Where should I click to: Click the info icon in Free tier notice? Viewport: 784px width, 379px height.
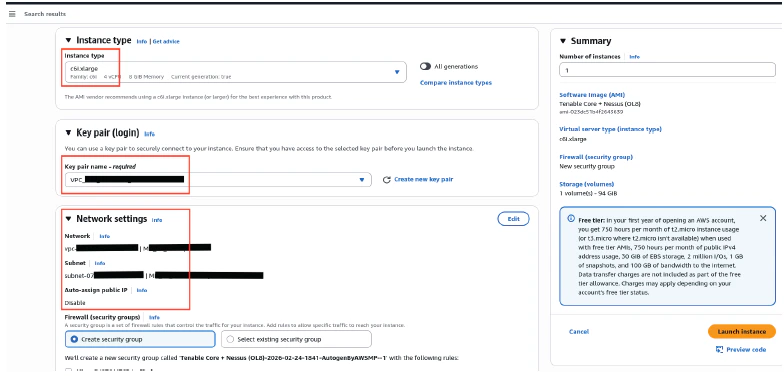coord(571,219)
